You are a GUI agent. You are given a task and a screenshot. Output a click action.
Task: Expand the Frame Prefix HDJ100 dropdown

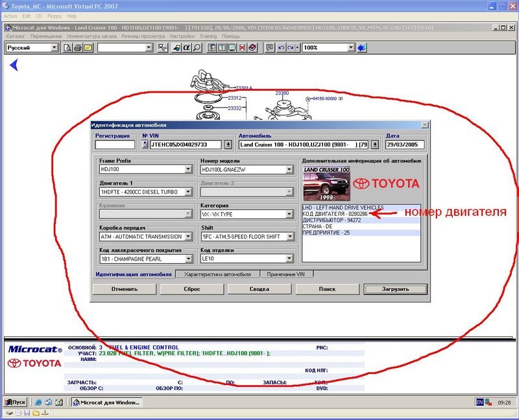coord(189,170)
